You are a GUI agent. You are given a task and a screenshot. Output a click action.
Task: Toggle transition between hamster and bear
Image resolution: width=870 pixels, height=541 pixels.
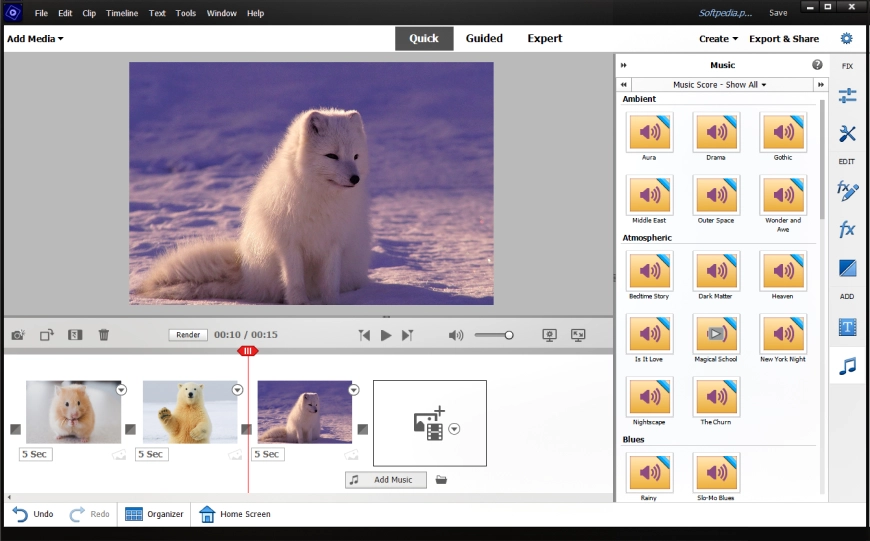[130, 429]
